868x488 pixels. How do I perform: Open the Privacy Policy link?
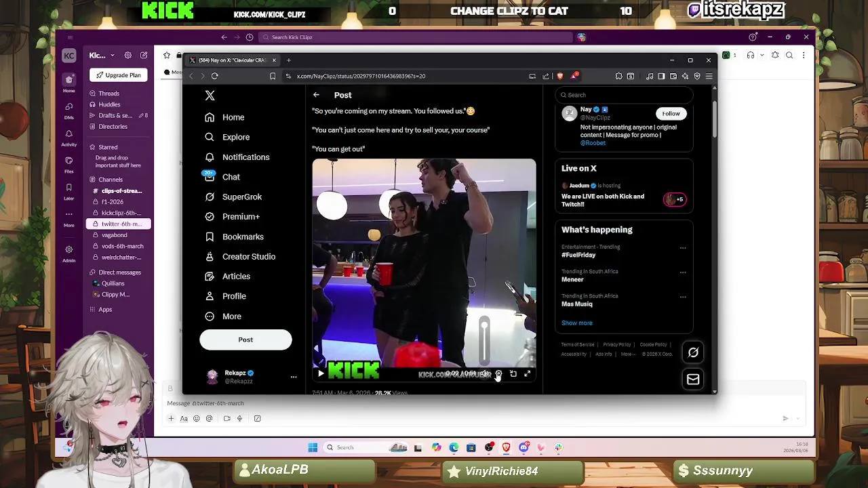pyautogui.click(x=617, y=344)
